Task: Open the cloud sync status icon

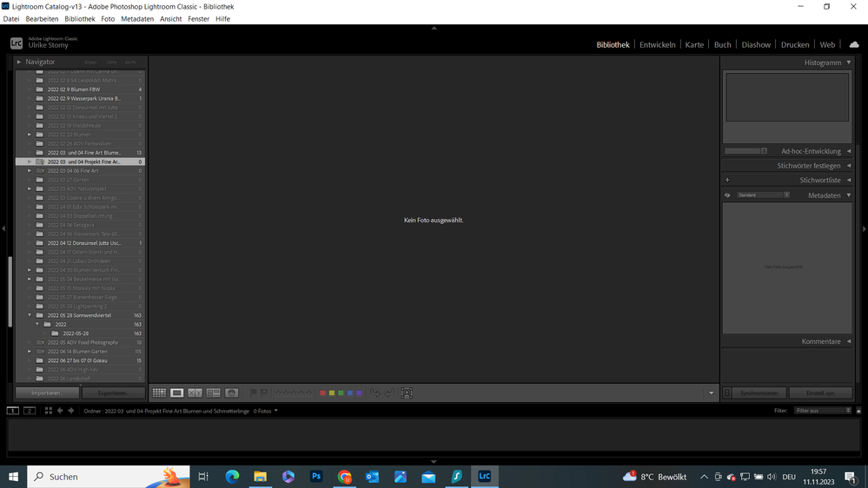Action: pos(854,45)
